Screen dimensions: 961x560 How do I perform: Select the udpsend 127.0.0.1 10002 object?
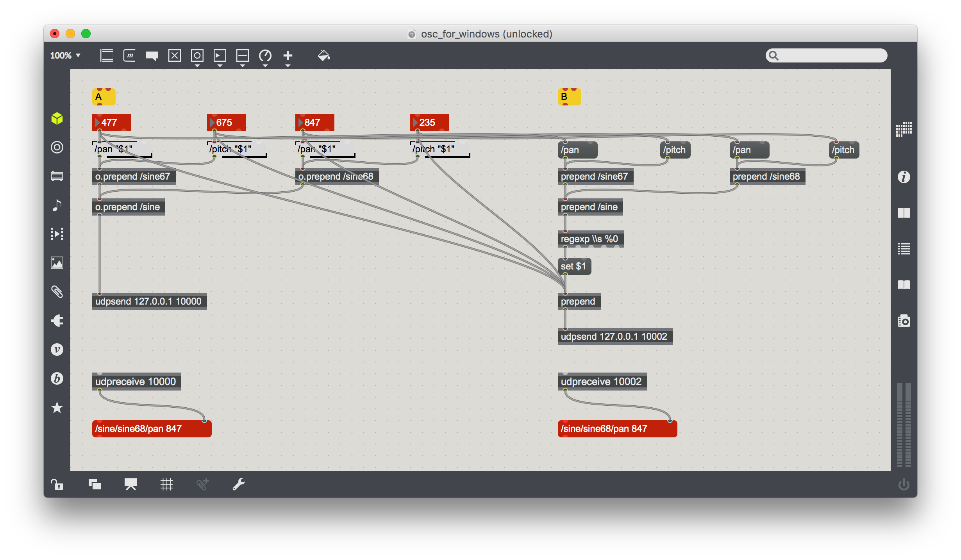(x=615, y=337)
